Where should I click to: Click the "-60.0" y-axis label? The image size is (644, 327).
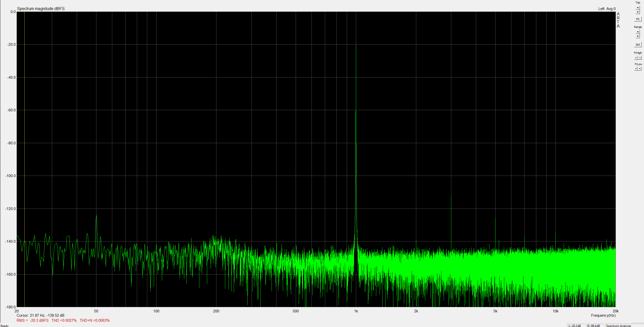click(11, 110)
